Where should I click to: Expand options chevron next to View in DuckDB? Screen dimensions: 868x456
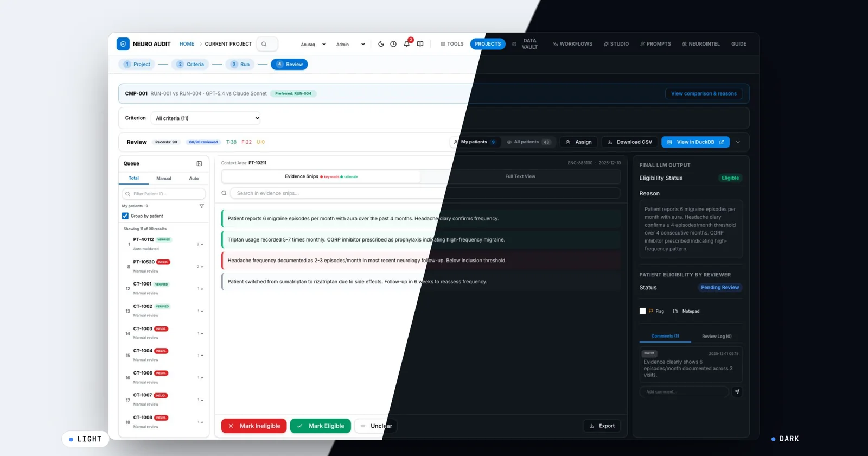click(x=738, y=142)
